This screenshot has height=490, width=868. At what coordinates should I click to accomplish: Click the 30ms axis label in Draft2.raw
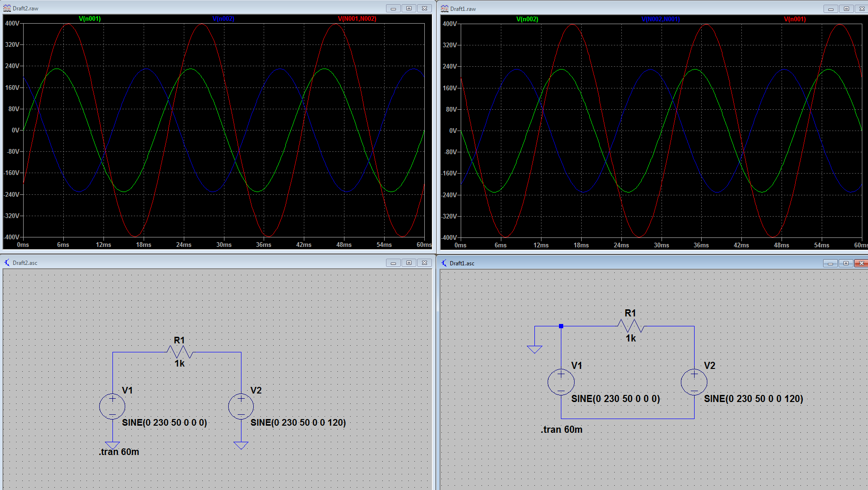224,245
